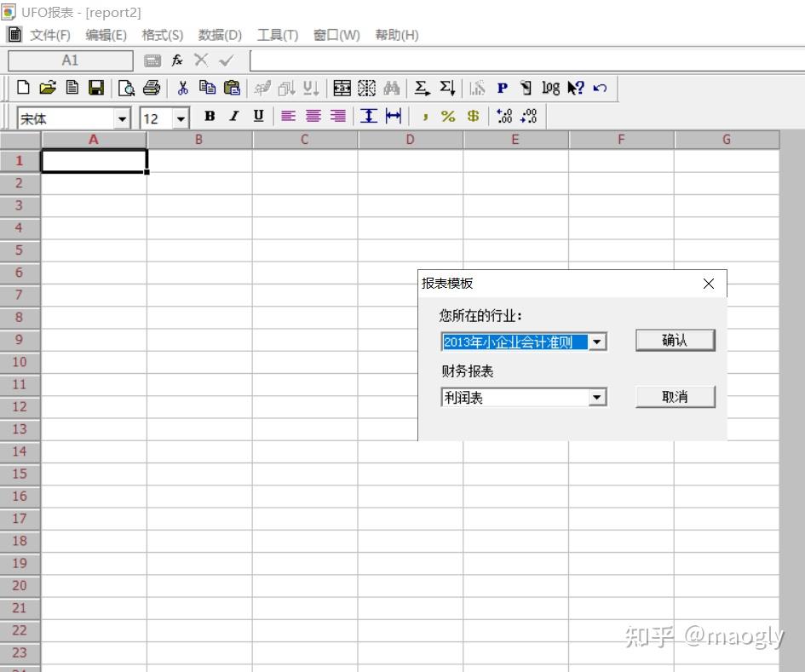
Task: Click the 确认 button
Action: tap(676, 341)
